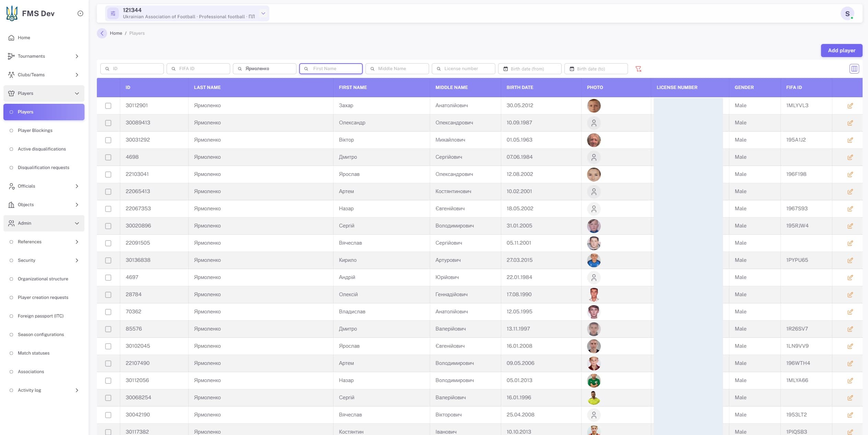The width and height of the screenshot is (868, 435).
Task: Click the calendar icon in Birth date (to)
Action: point(572,69)
